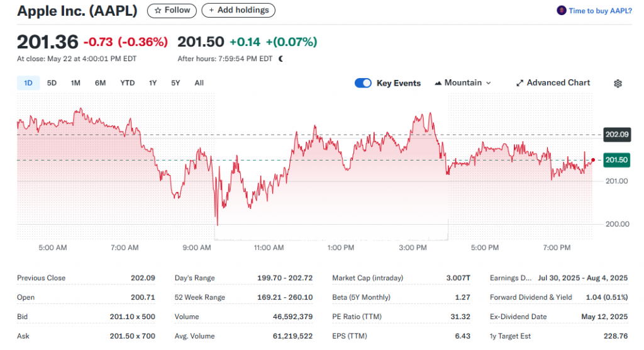Click the Earnings date Jul 30, 2025 - Aug 4, 2025

click(583, 278)
